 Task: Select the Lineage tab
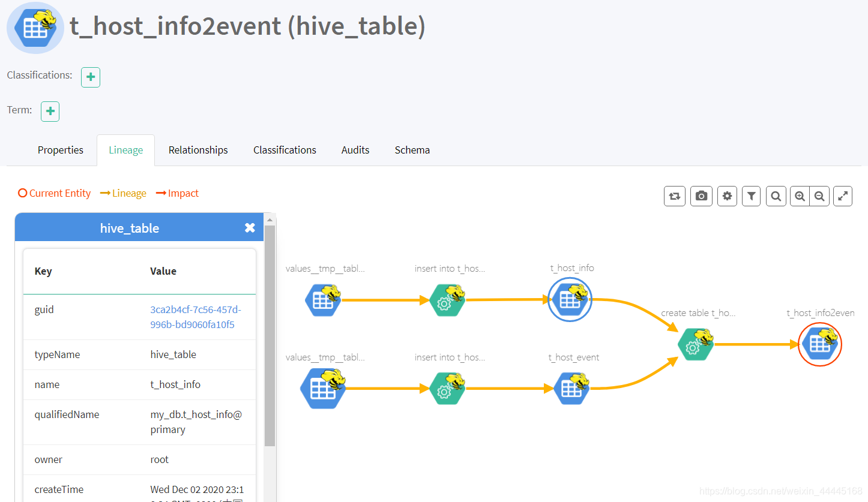pos(126,150)
